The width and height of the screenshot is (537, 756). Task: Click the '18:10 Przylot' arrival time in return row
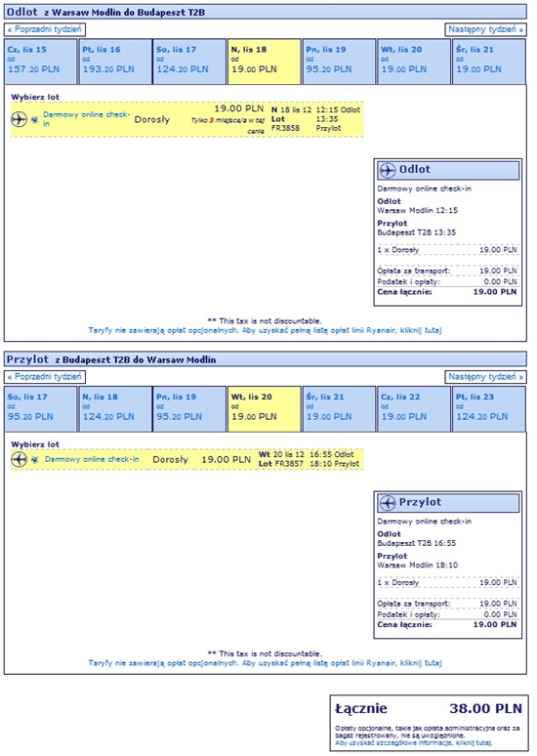(335, 464)
